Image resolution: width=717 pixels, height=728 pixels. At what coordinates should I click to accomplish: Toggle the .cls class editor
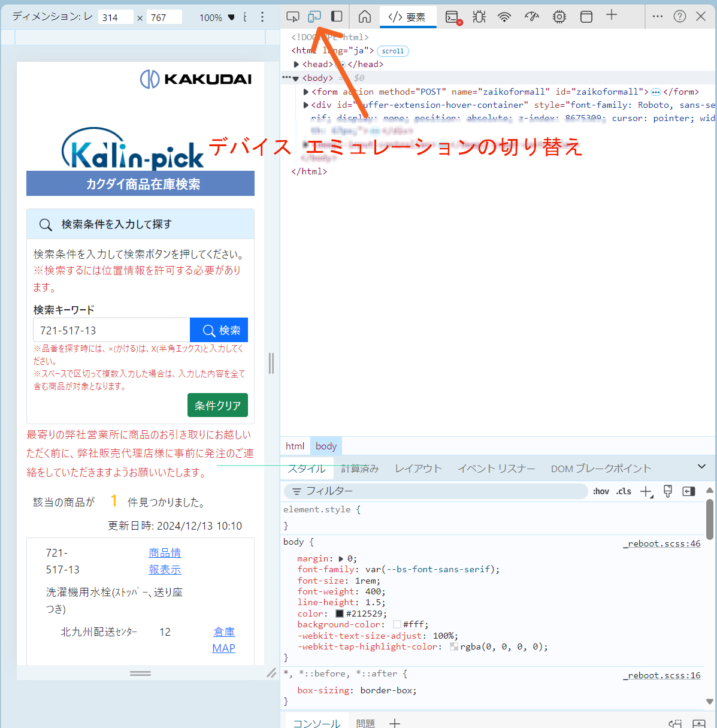coord(624,491)
